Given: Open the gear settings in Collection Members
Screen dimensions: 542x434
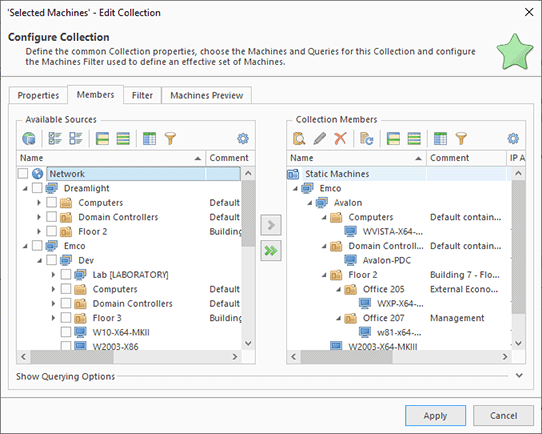Looking at the screenshot, I should coord(513,139).
